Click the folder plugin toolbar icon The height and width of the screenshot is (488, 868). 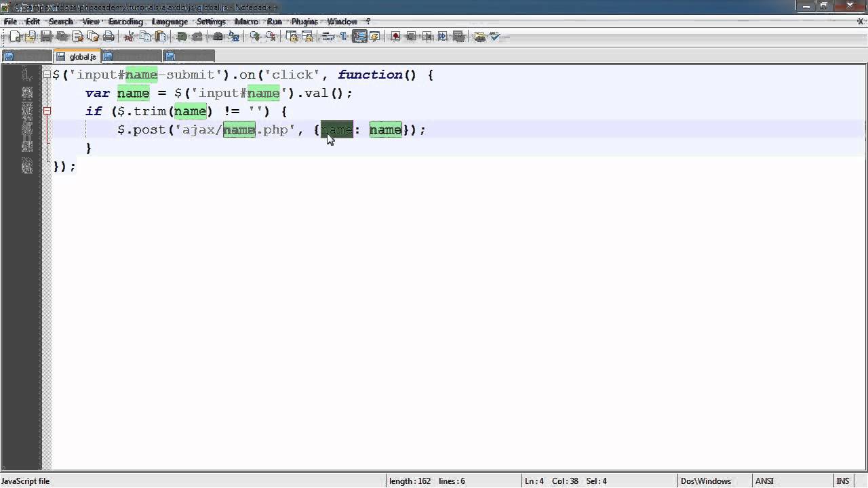tap(480, 37)
